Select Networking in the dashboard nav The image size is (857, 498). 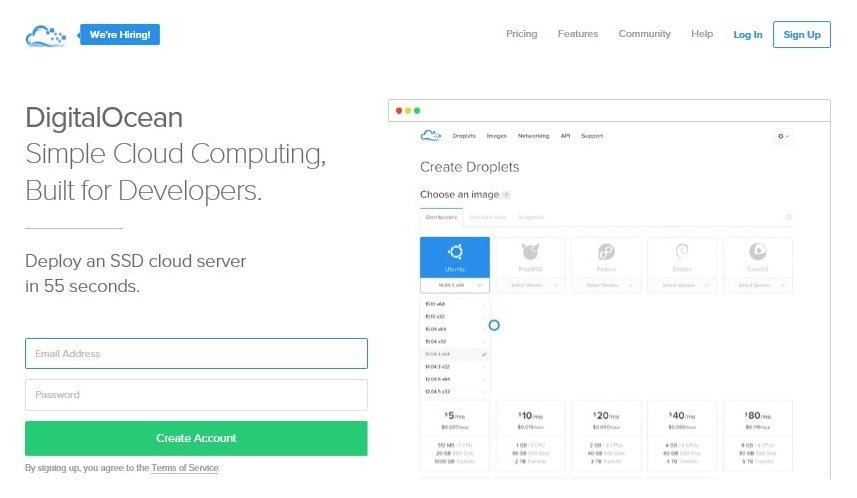533,136
